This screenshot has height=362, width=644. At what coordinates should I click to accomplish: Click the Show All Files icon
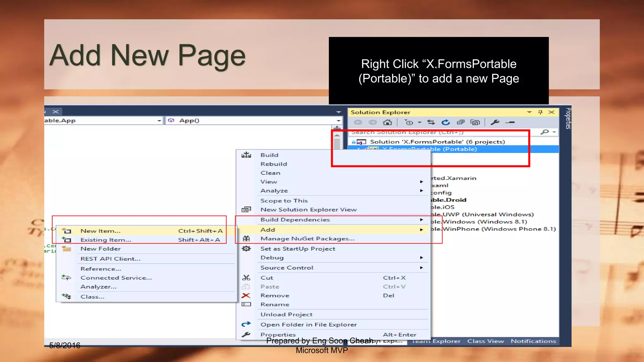[x=475, y=122]
